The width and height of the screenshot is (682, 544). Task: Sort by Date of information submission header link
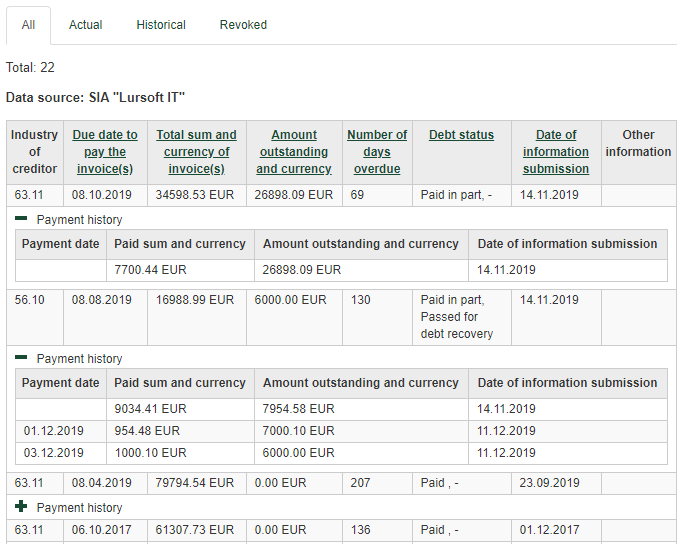point(556,152)
